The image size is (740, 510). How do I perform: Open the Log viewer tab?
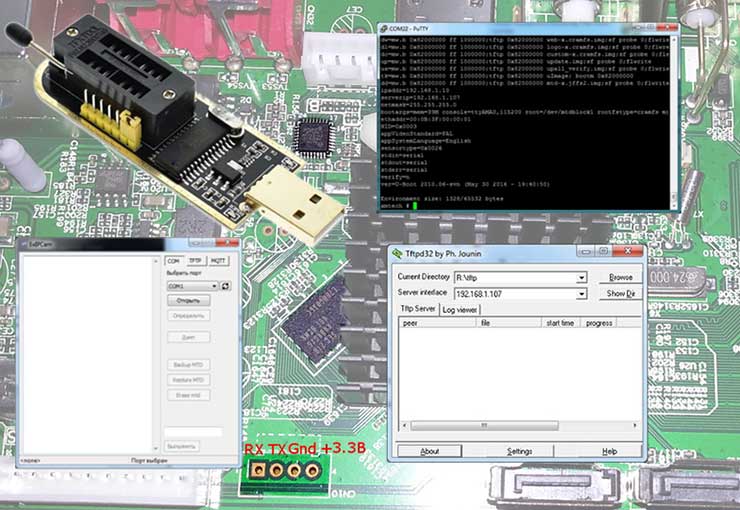pyautogui.click(x=459, y=310)
